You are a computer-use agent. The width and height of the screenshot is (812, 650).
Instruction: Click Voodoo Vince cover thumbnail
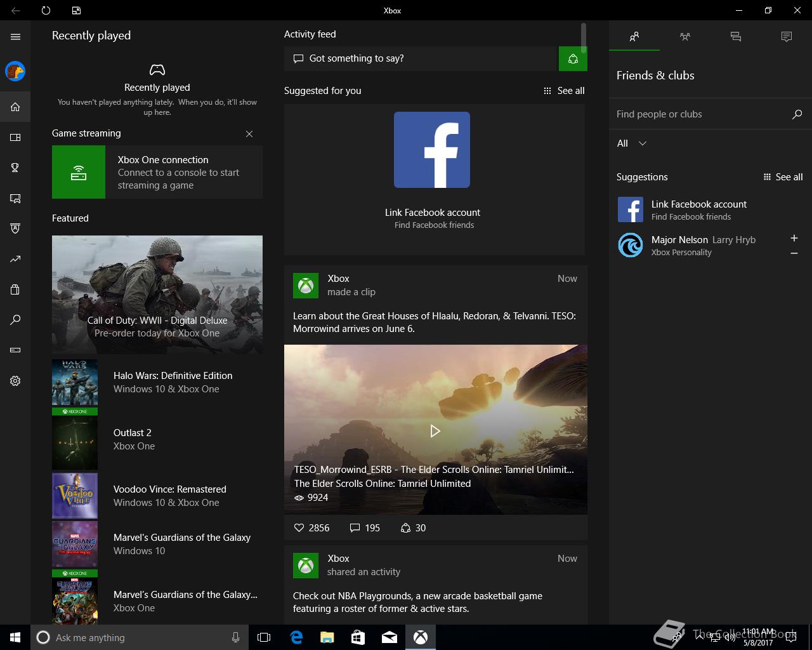pos(75,496)
